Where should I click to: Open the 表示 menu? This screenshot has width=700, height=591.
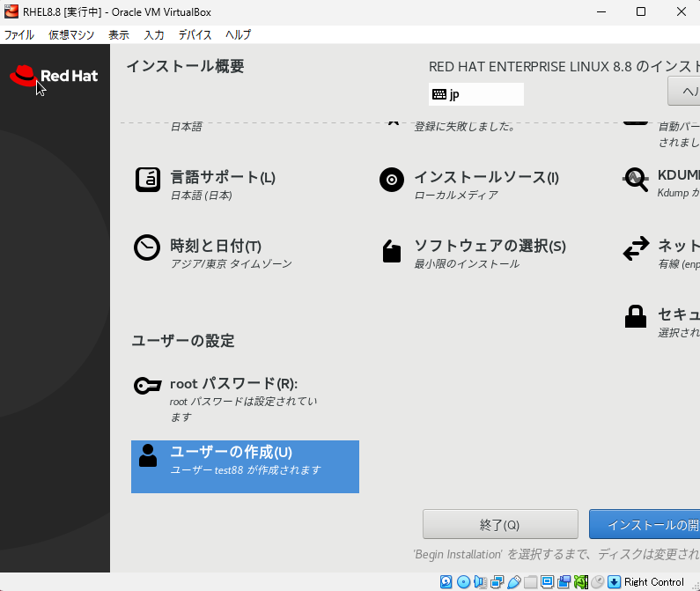tap(119, 35)
